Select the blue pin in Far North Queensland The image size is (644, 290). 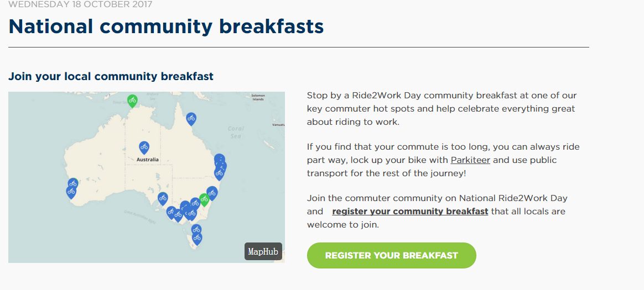point(191,119)
